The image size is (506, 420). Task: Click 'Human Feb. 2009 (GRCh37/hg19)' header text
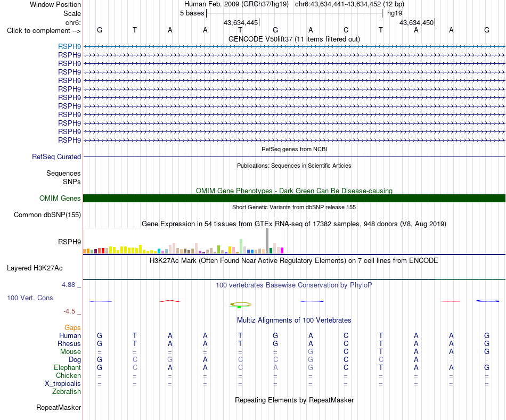coord(238,4)
